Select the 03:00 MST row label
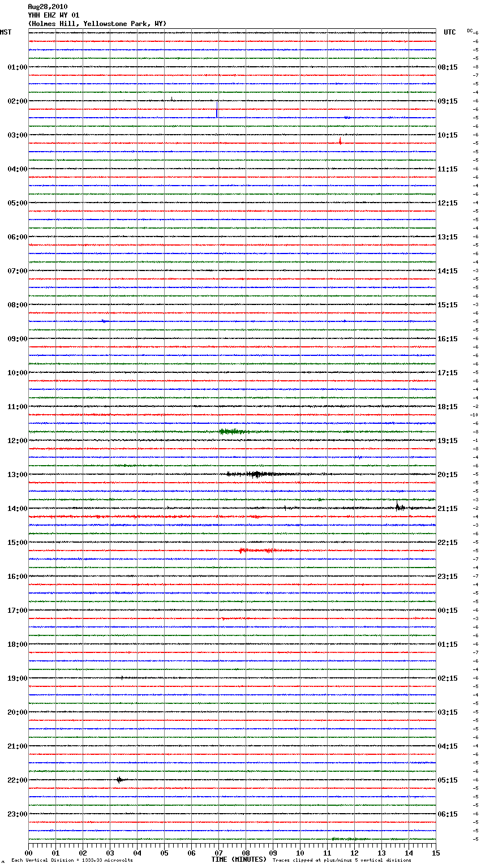 point(18,135)
